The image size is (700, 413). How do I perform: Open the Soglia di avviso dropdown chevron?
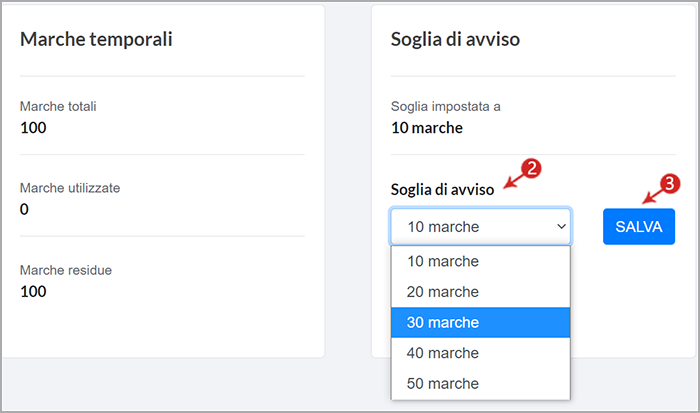pos(561,226)
